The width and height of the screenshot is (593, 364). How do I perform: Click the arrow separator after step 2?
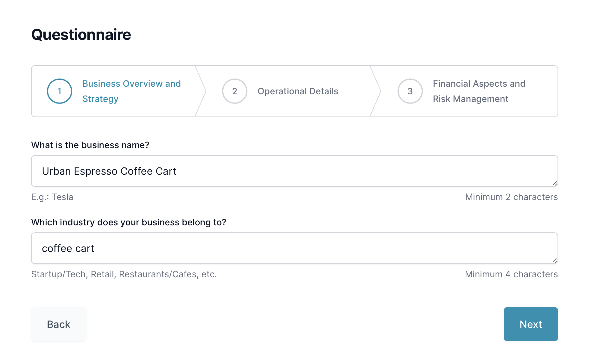376,91
